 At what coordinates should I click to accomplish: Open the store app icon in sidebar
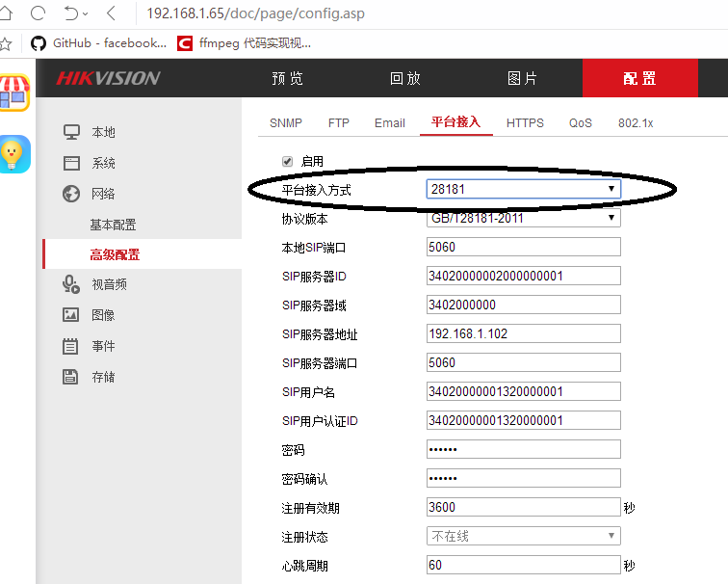point(14,93)
